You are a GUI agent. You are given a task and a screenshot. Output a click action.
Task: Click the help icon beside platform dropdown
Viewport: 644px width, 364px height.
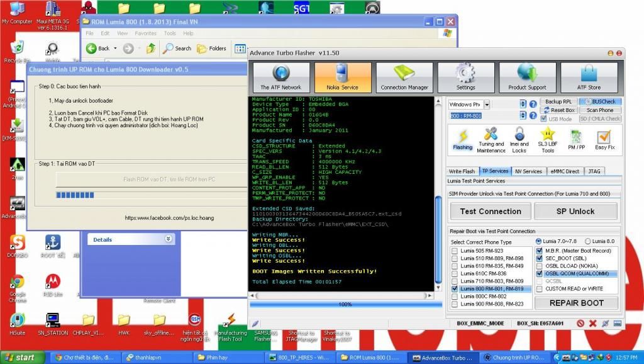coord(533,105)
